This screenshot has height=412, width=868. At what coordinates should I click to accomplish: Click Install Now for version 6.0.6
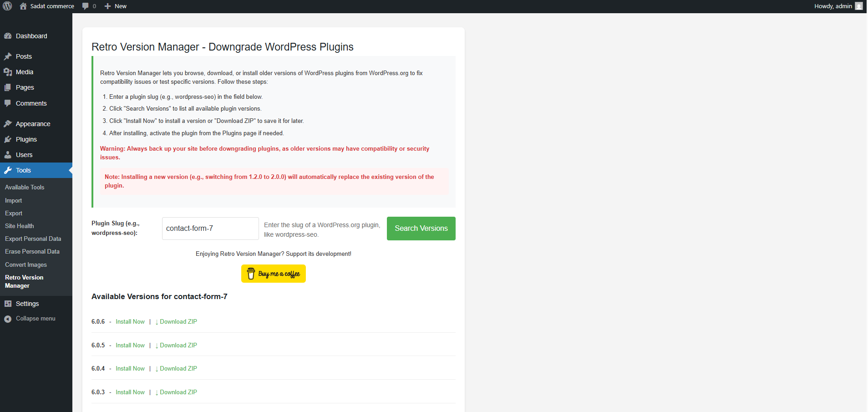coord(130,321)
